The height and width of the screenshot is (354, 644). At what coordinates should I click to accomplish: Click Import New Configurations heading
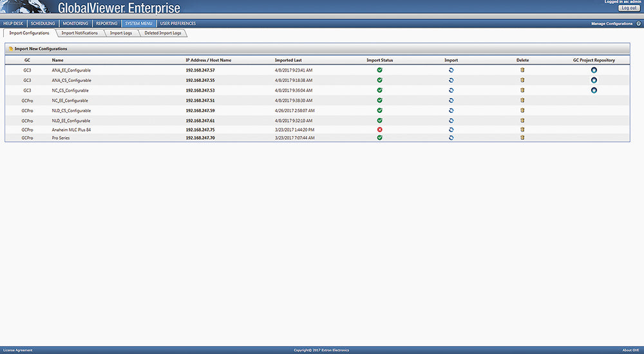[x=41, y=48]
